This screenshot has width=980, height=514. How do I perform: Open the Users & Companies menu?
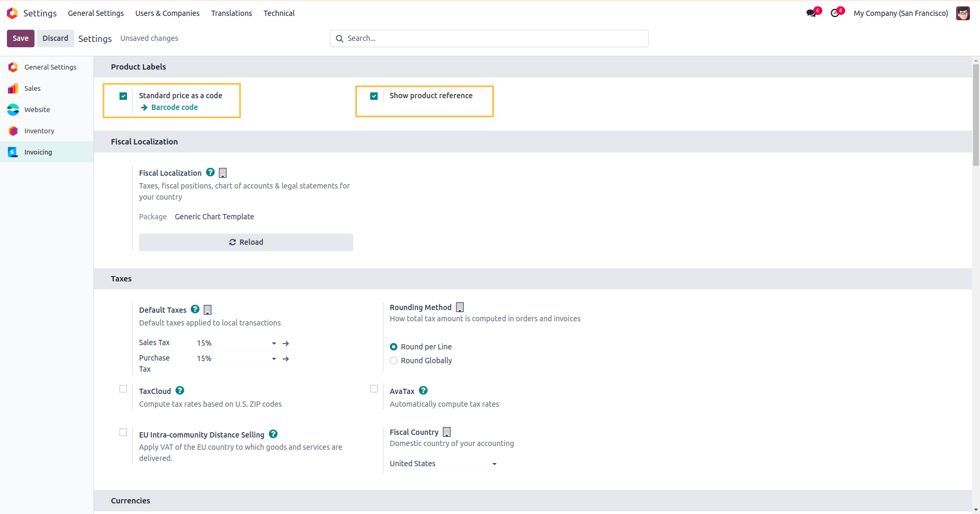pos(167,13)
